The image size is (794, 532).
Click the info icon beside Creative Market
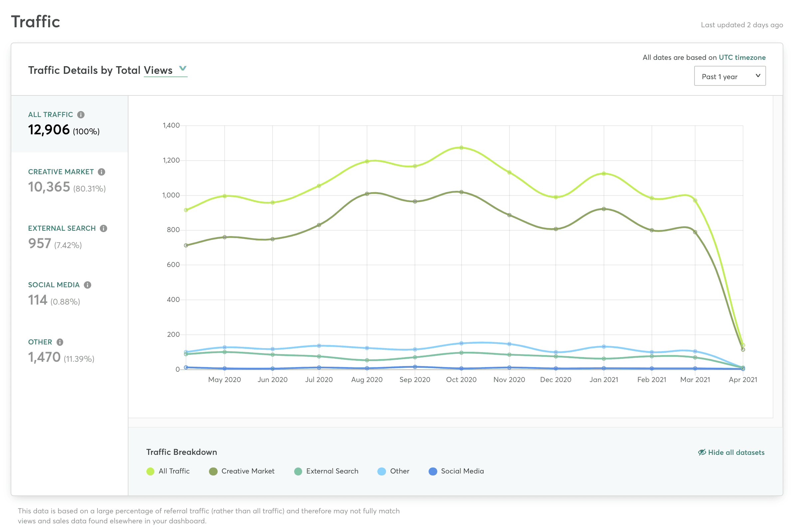(101, 172)
